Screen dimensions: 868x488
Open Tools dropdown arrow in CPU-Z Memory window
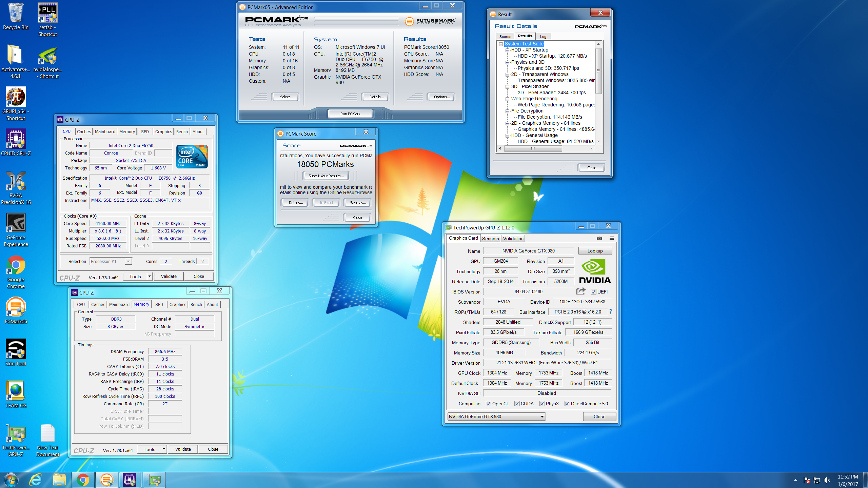164,449
